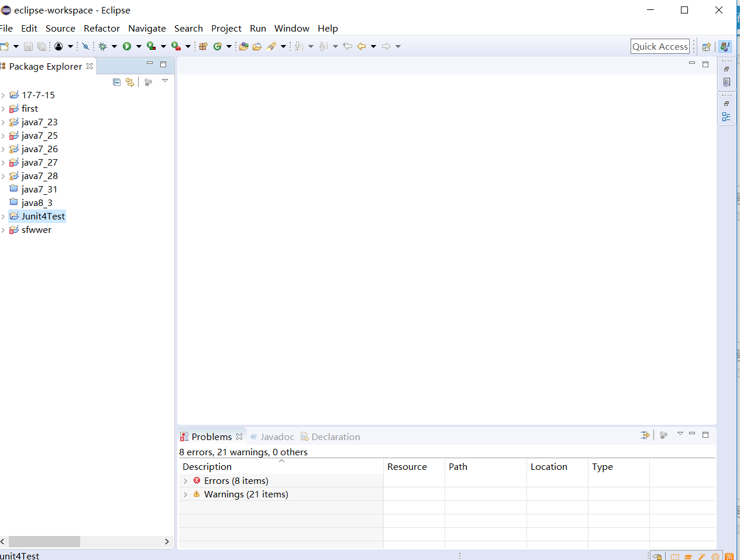
Task: Toggle Skip All Breakpoints in toolbar
Action: (85, 46)
